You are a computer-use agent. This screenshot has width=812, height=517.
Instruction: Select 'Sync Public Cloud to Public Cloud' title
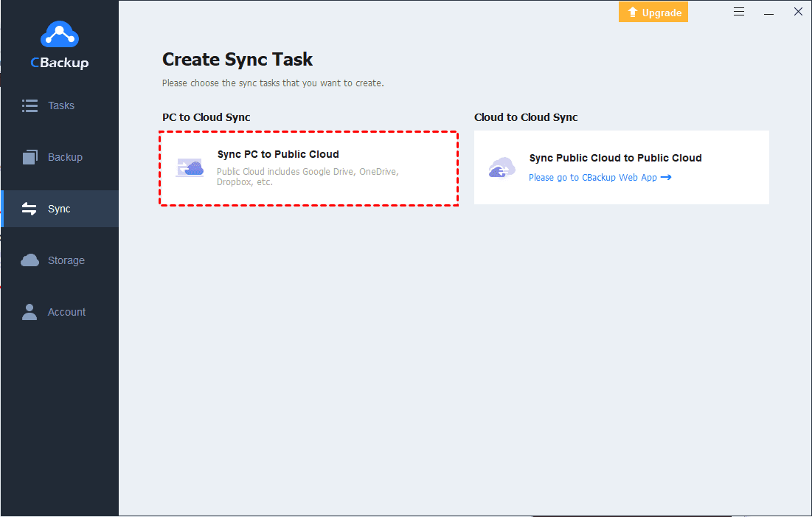(x=615, y=158)
